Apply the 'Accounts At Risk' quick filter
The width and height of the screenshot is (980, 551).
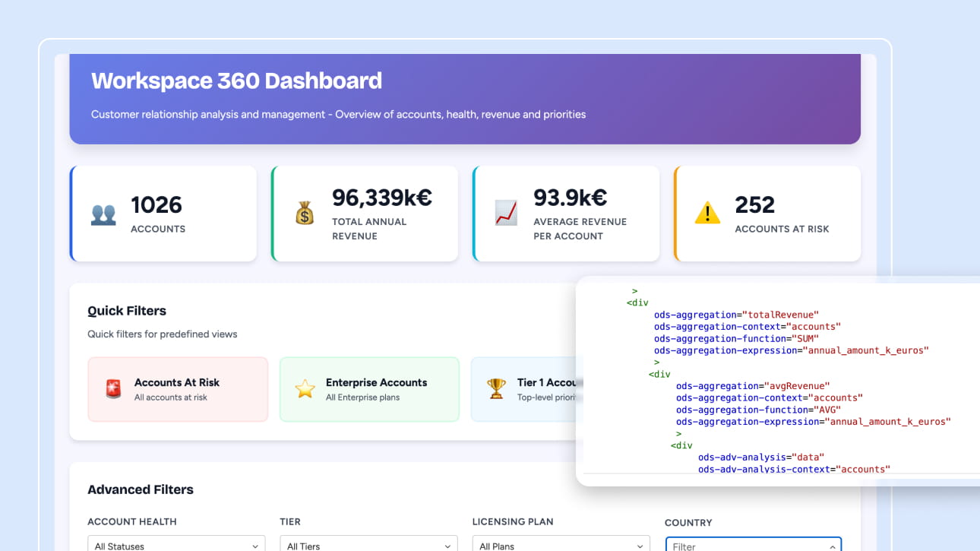(177, 389)
